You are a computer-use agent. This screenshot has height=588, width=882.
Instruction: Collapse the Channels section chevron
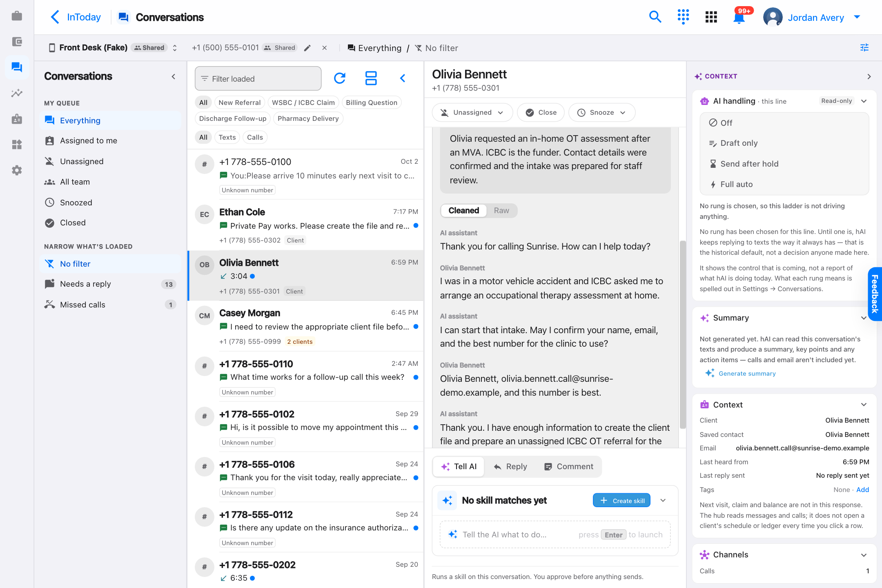[864, 555]
